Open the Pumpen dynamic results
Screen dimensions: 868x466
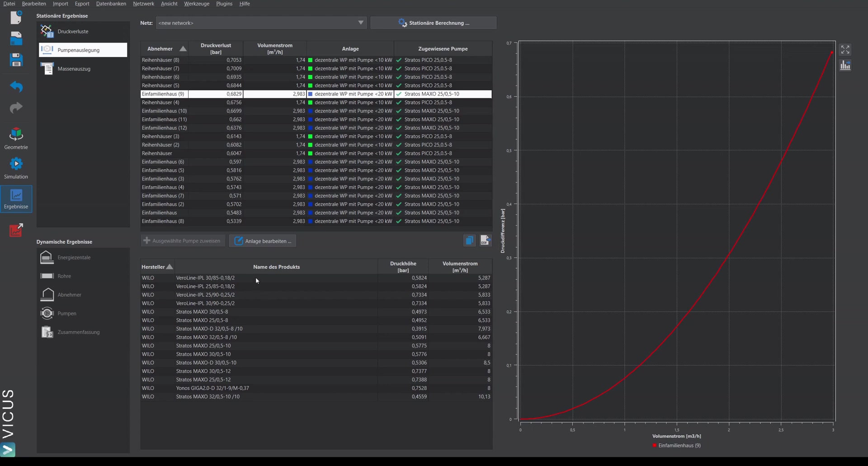(83, 313)
